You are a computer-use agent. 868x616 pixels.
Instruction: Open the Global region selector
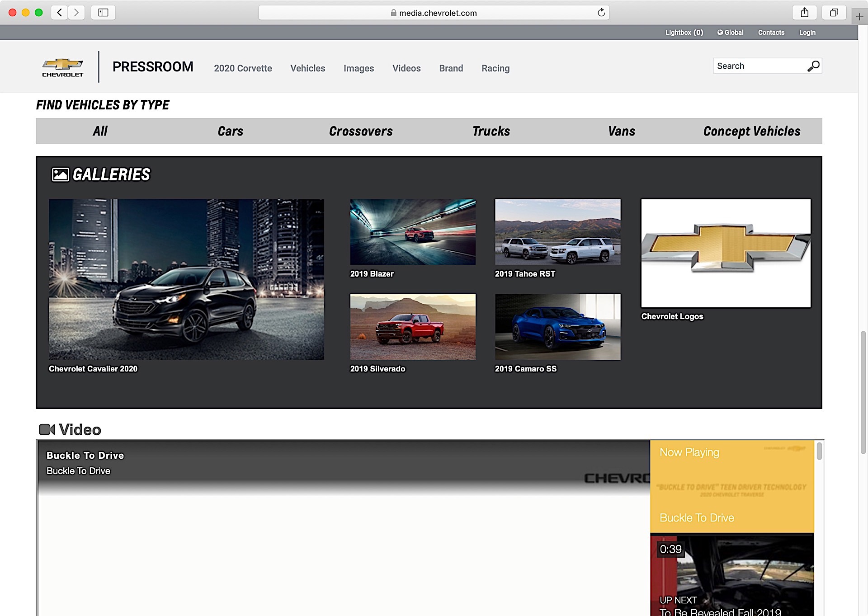tap(730, 33)
